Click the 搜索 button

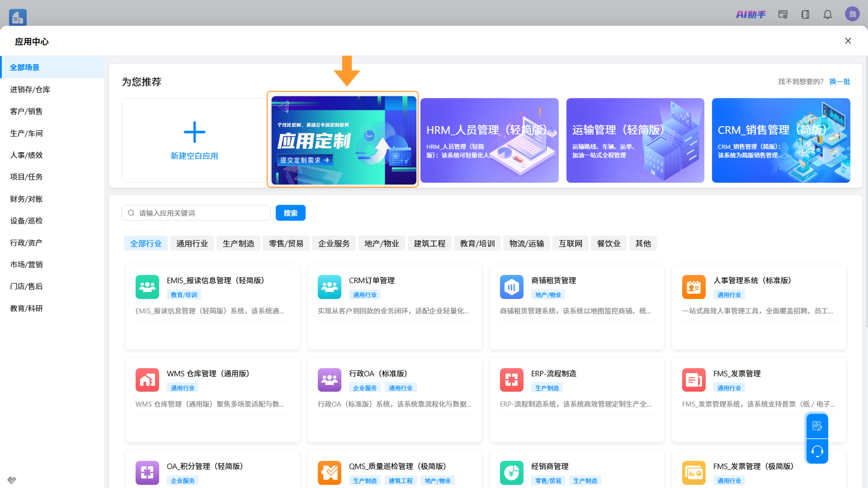[290, 213]
